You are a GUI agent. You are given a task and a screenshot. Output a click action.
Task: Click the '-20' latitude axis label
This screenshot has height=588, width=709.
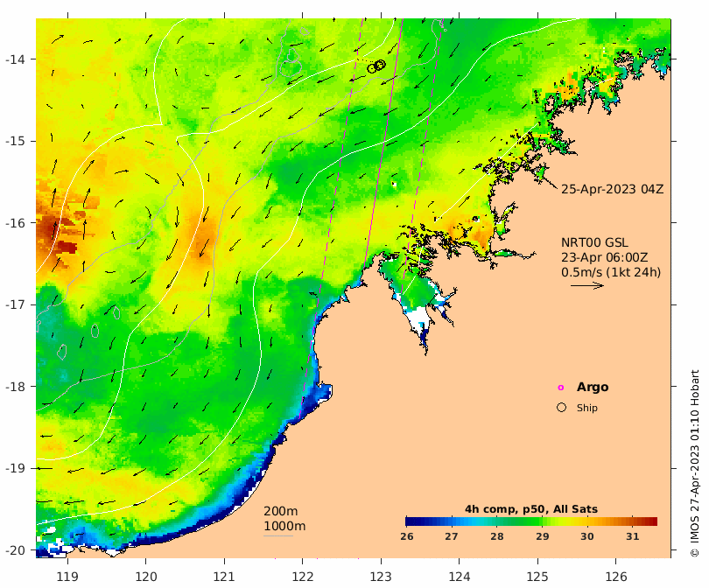(x=15, y=550)
